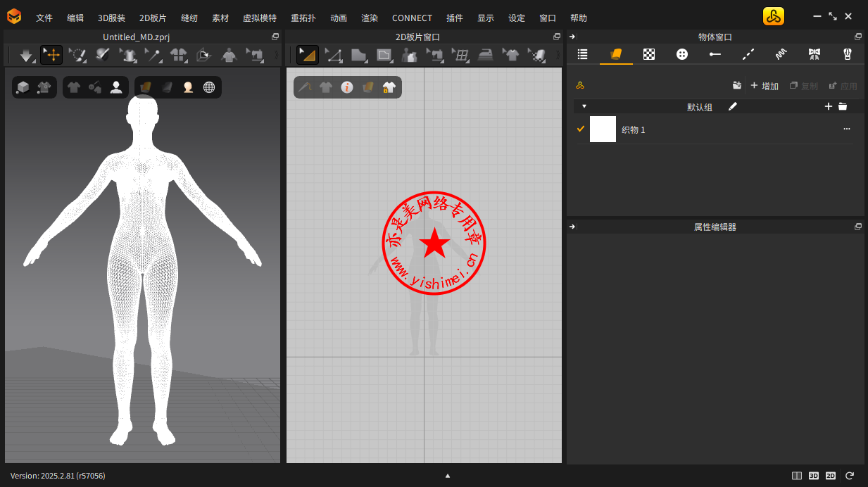Click the 增加 add fabric button
The height and width of the screenshot is (487, 868).
[x=765, y=86]
